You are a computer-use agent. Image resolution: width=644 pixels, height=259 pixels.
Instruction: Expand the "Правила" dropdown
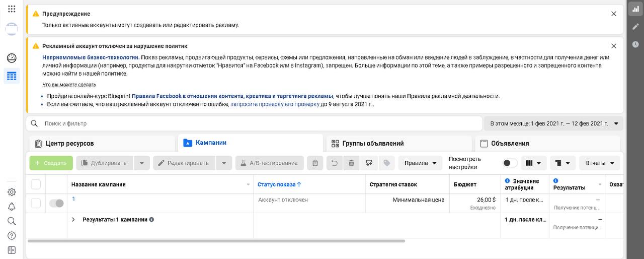pos(420,163)
